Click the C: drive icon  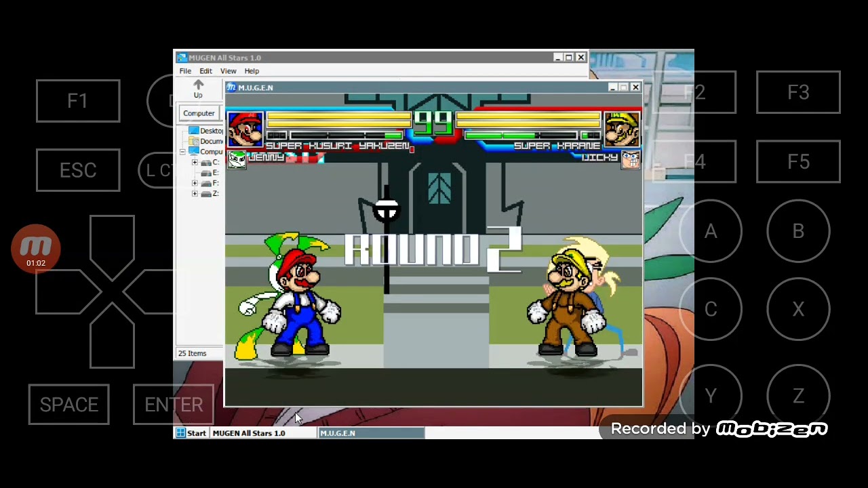point(206,163)
